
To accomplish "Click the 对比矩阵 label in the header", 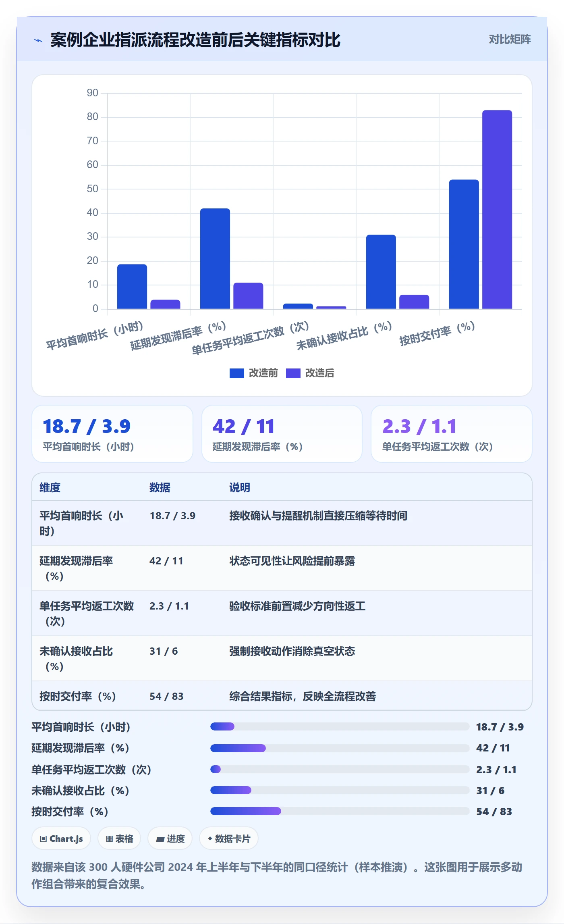I will pyautogui.click(x=510, y=40).
